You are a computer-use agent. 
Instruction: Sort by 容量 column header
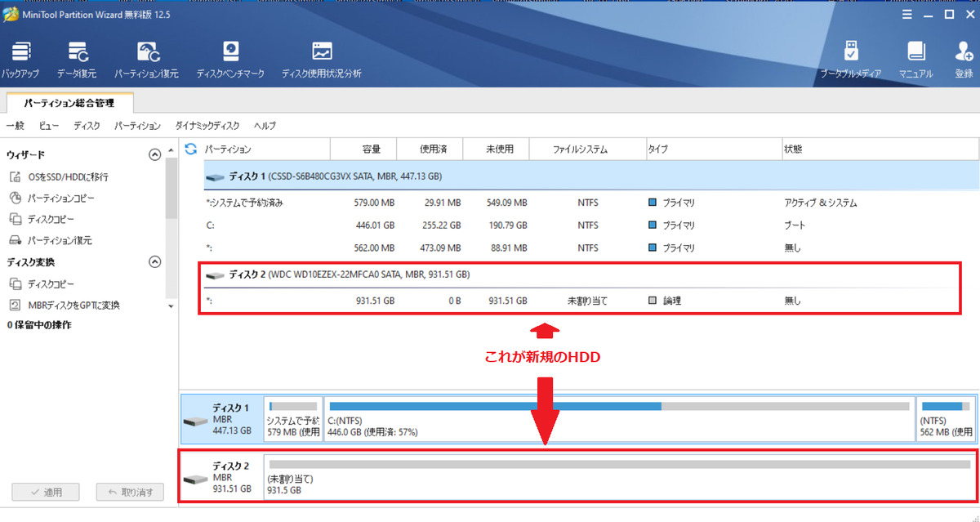click(x=363, y=149)
